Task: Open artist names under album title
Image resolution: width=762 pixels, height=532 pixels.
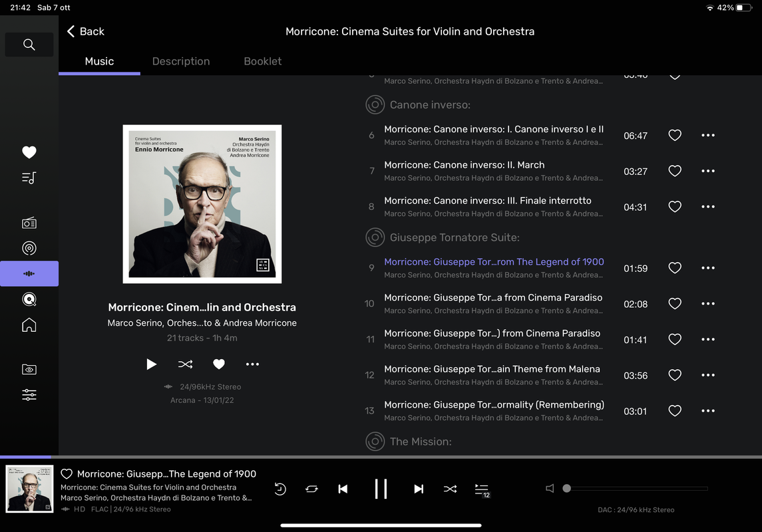Action: [202, 323]
